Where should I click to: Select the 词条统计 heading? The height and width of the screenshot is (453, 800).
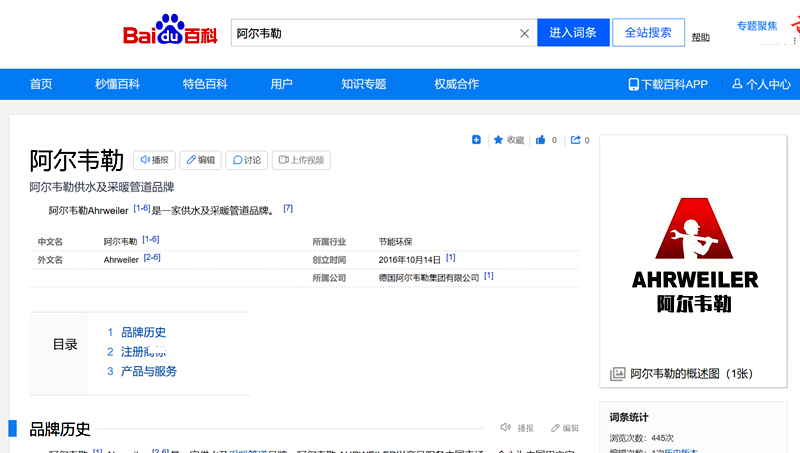pos(629,417)
